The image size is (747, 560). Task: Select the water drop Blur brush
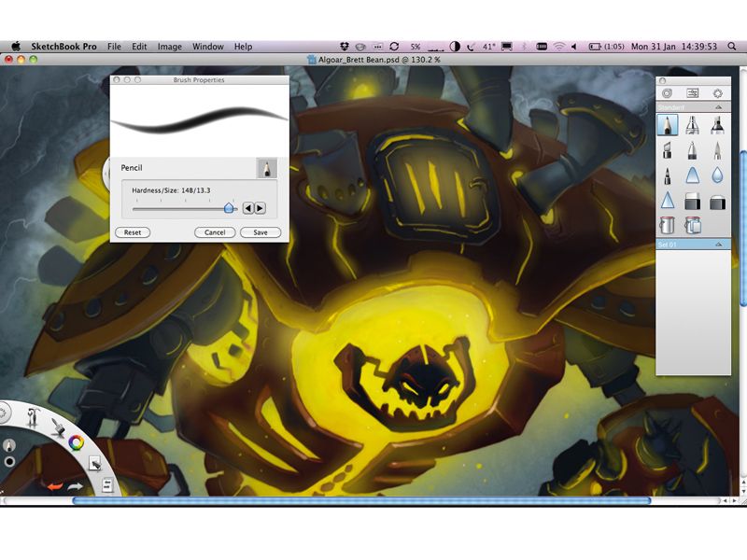pos(717,175)
